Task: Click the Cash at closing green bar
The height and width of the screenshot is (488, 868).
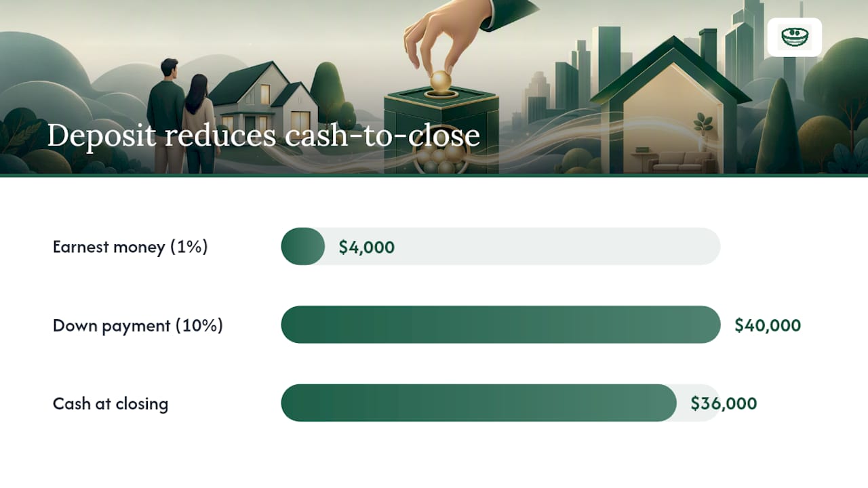Action: (x=479, y=403)
